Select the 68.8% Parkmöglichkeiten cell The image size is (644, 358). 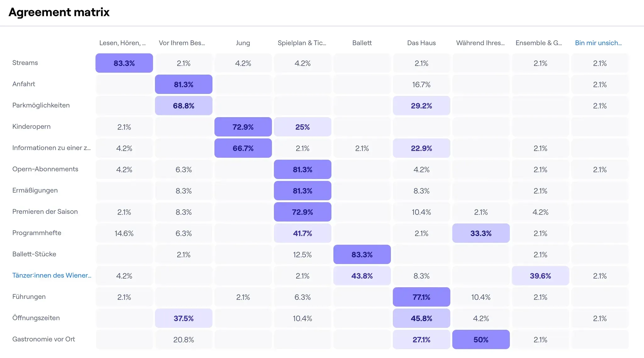[184, 106]
